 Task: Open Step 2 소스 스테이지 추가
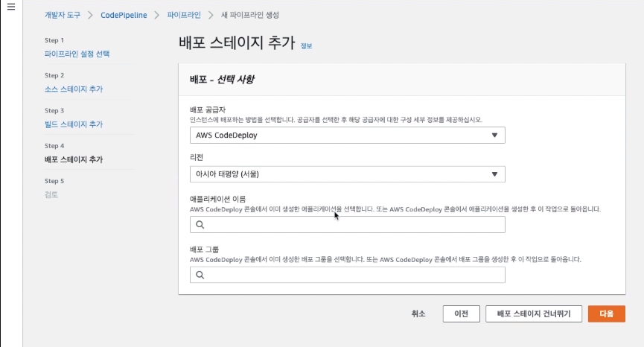tap(74, 89)
